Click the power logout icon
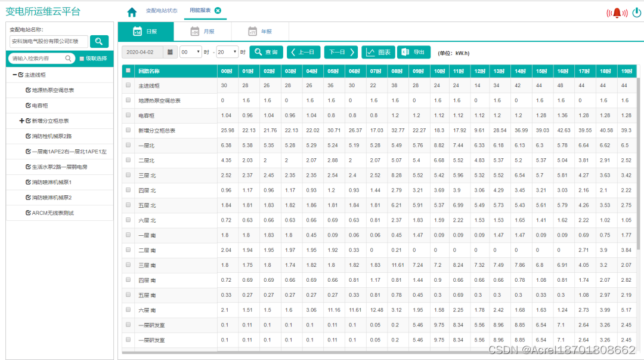Screen dimensions: 644x360 pos(637,13)
